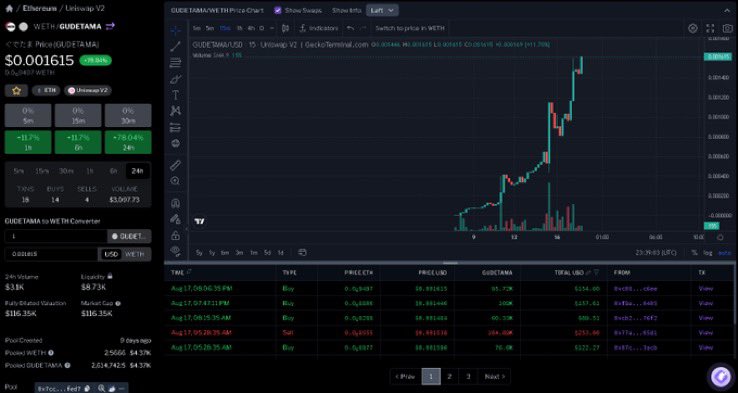Open the Fibonacci retracement tools
This screenshot has width=738, height=393.
tap(176, 63)
